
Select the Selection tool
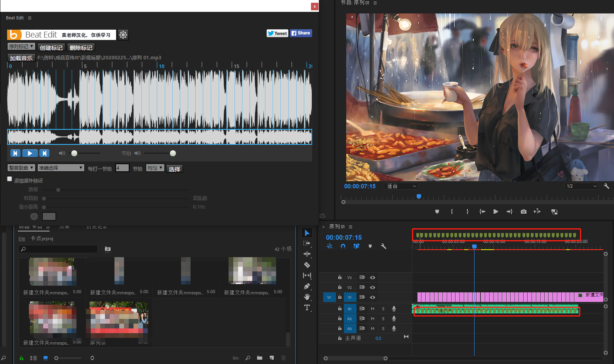pos(307,233)
